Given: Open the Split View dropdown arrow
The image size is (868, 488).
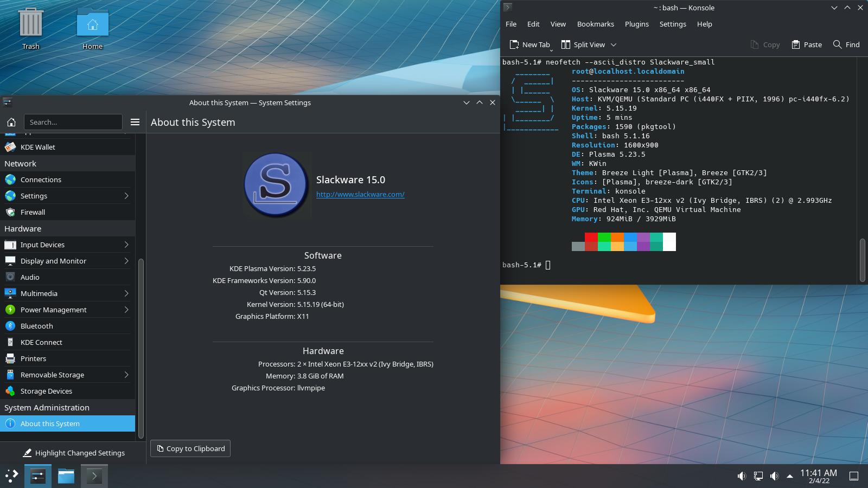Looking at the screenshot, I should click(x=614, y=45).
